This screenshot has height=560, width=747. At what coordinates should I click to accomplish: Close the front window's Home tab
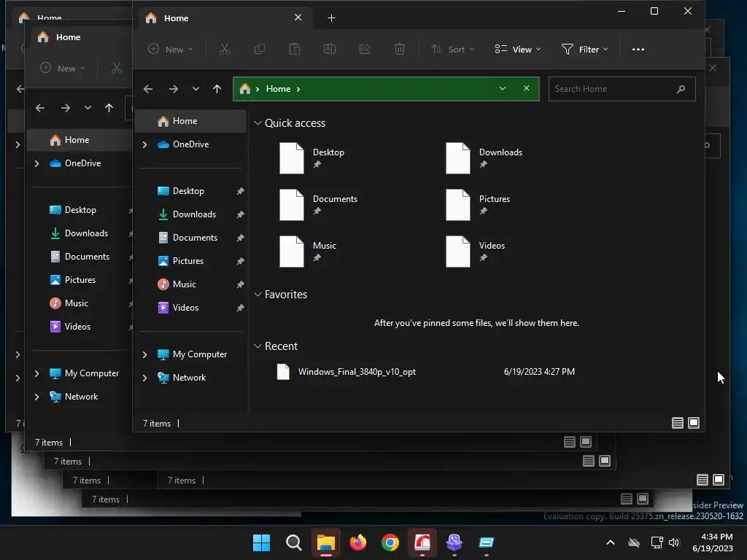[298, 17]
